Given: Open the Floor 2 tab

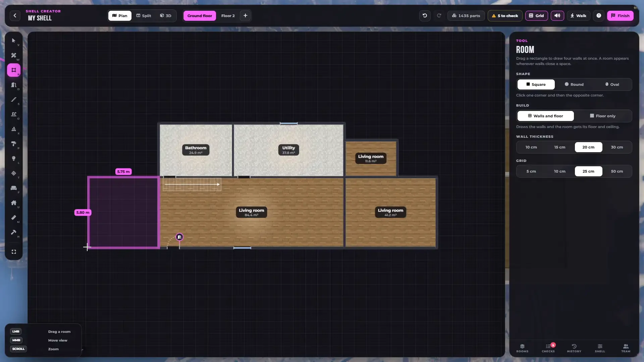Looking at the screenshot, I should 228,16.
